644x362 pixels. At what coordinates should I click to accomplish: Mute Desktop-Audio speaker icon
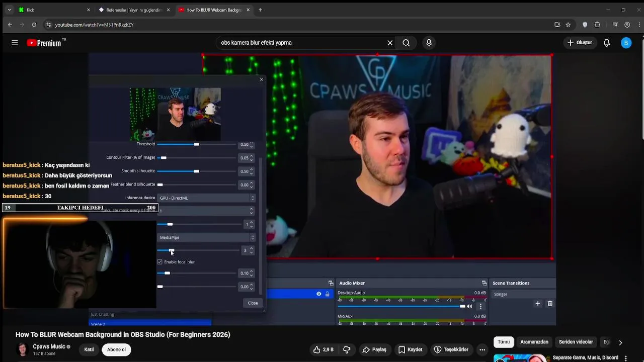coord(470,306)
